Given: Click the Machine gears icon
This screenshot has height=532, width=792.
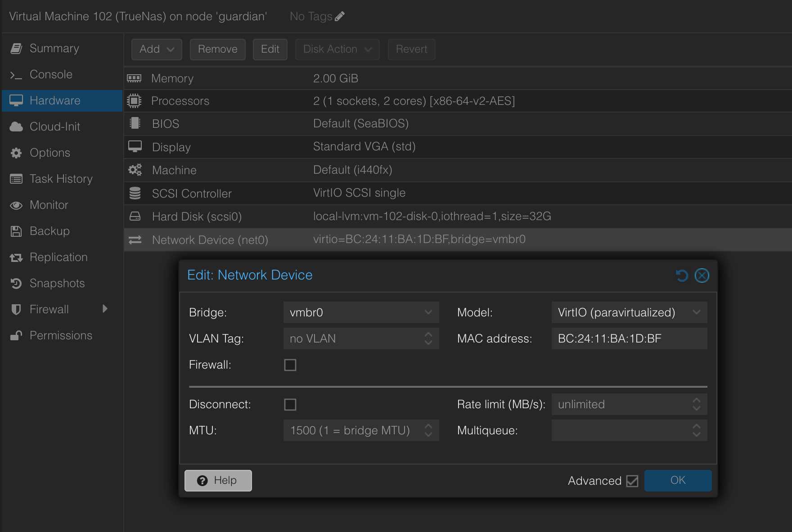Looking at the screenshot, I should pyautogui.click(x=135, y=170).
